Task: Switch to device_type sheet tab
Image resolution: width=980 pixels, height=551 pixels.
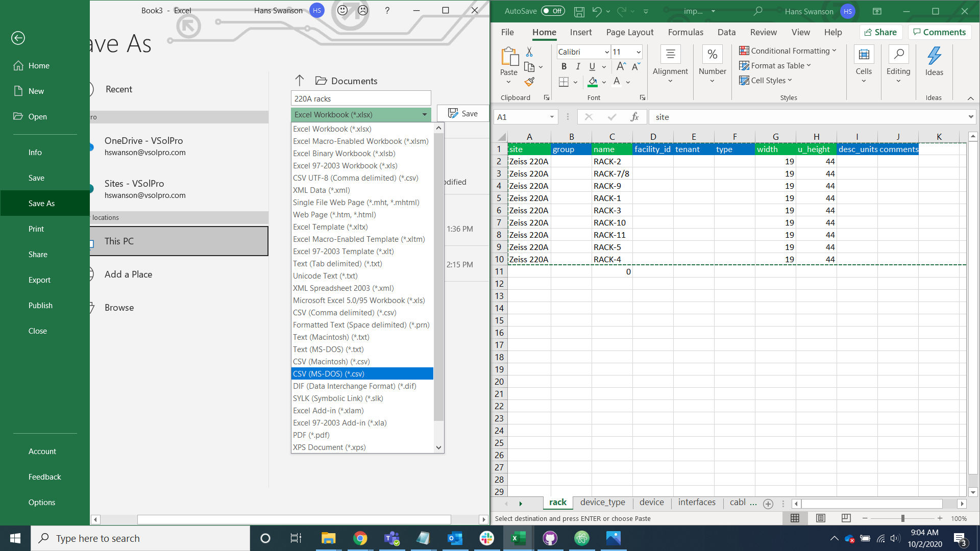Action: point(602,503)
